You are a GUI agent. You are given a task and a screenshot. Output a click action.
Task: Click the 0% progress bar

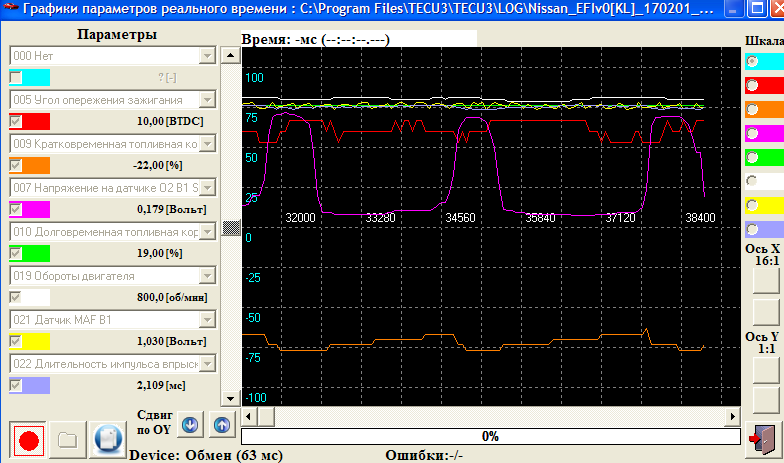click(490, 436)
